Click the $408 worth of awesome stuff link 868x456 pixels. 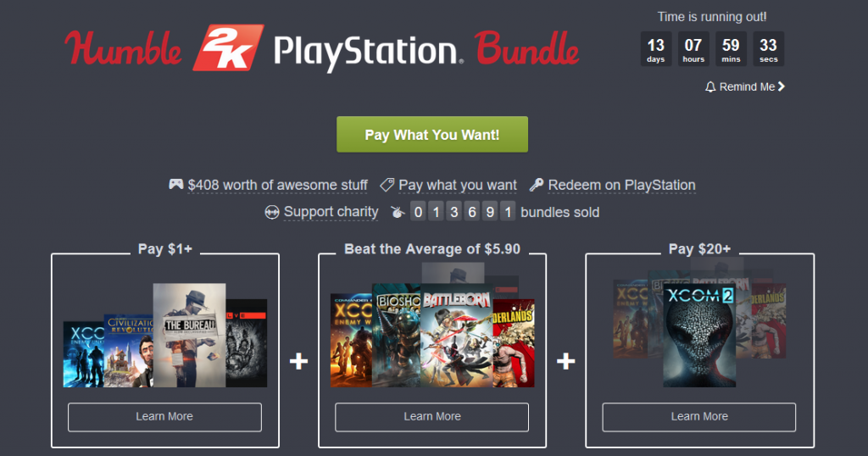(277, 185)
